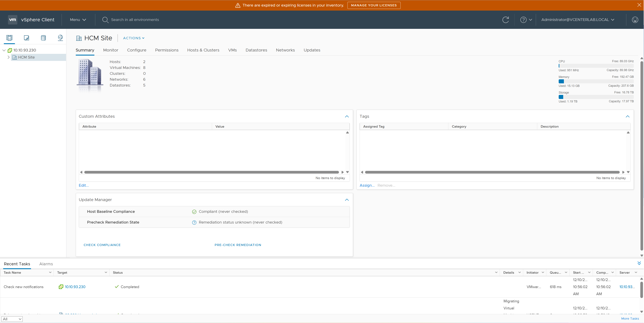The height and width of the screenshot is (323, 644).
Task: Open the Alarms tab
Action: point(46,264)
